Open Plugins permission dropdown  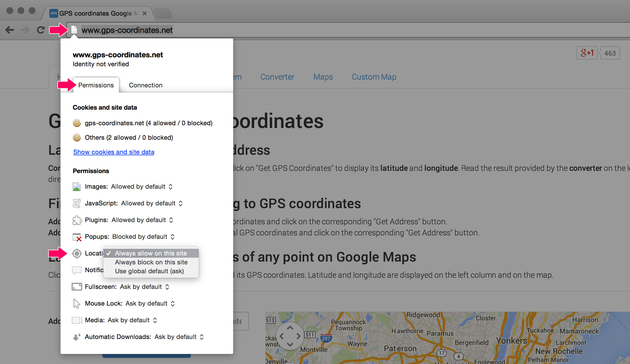[142, 220]
